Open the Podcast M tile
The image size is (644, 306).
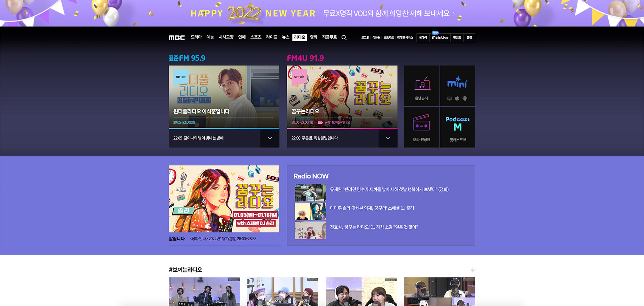(x=457, y=127)
